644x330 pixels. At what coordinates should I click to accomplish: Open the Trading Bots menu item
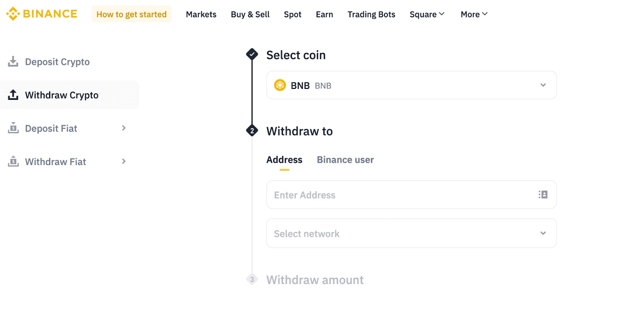tap(372, 14)
